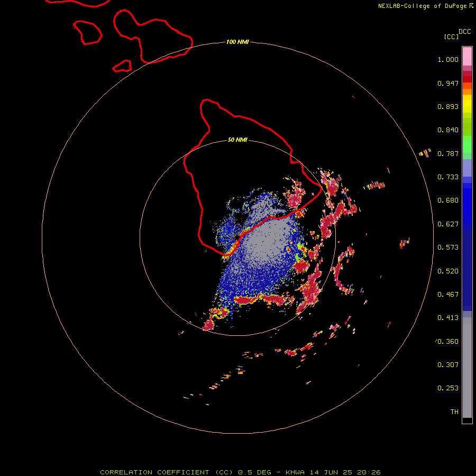Viewport: 476px width, 476px height.
Task: Click the 100 NMI range ring label
Action: point(237,42)
